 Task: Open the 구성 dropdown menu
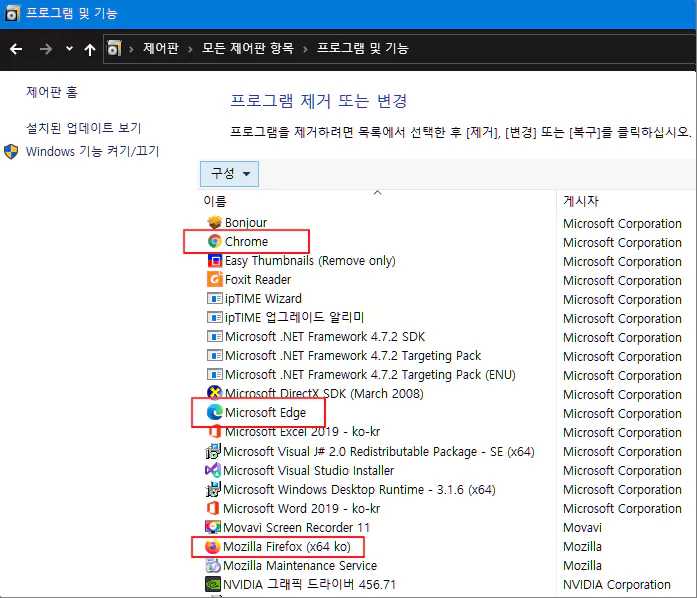[x=229, y=174]
